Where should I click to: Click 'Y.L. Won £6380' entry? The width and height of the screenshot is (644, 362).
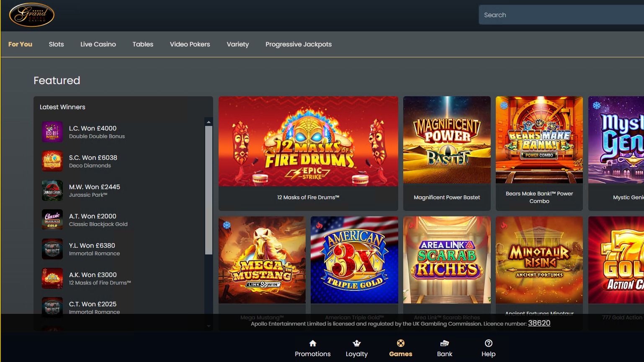point(92,245)
